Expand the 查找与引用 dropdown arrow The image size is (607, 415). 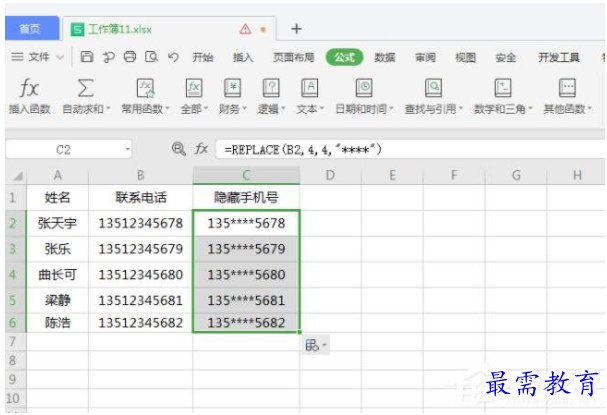click(461, 109)
